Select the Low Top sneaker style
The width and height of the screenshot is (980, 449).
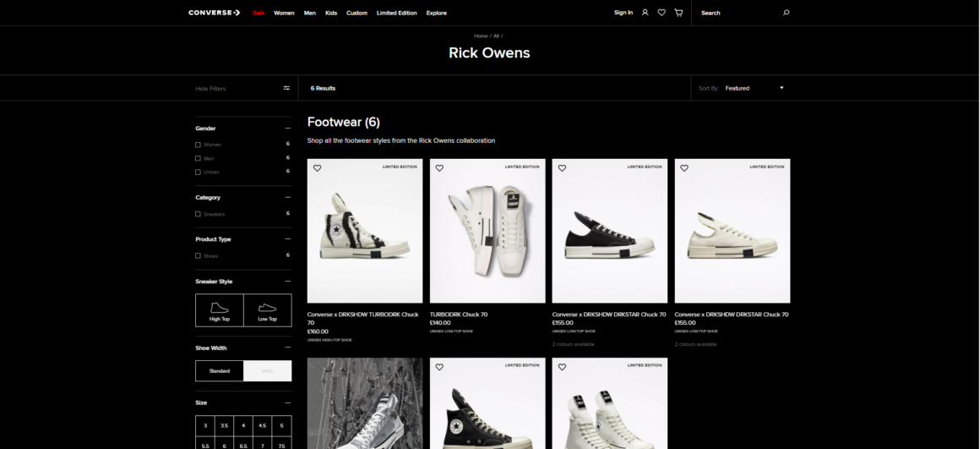267,310
